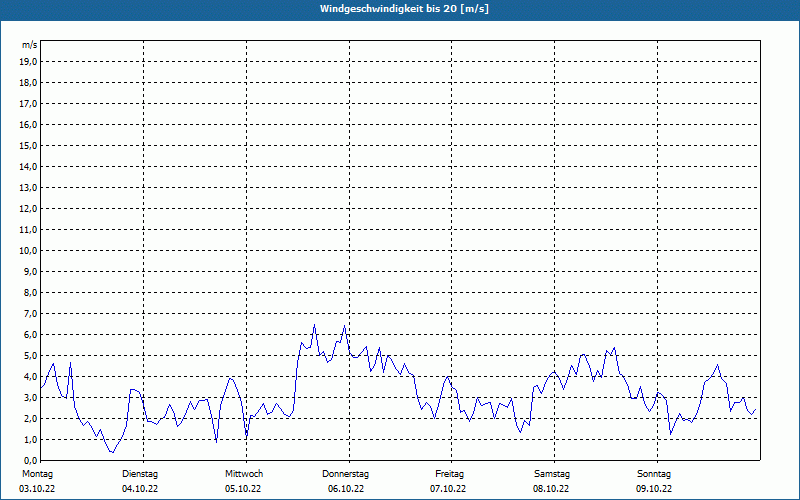Click the '18,0' y-axis label
Screen dimensions: 800x500
(x=28, y=83)
